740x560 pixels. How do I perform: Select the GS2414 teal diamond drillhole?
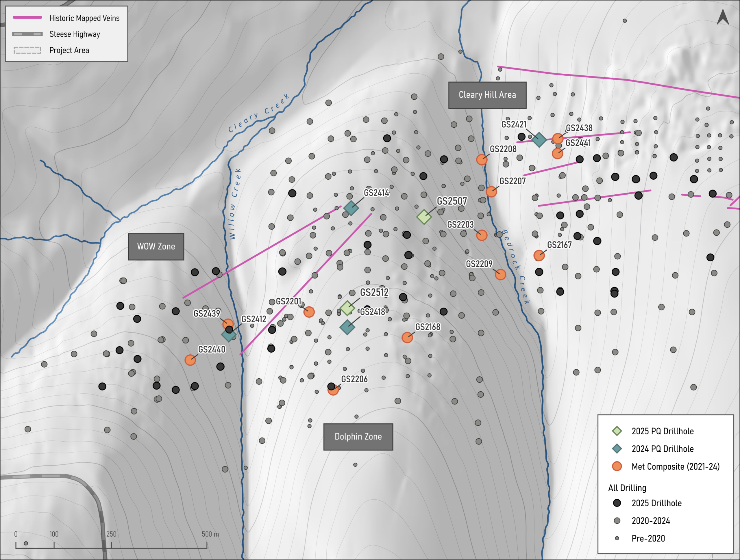click(351, 208)
